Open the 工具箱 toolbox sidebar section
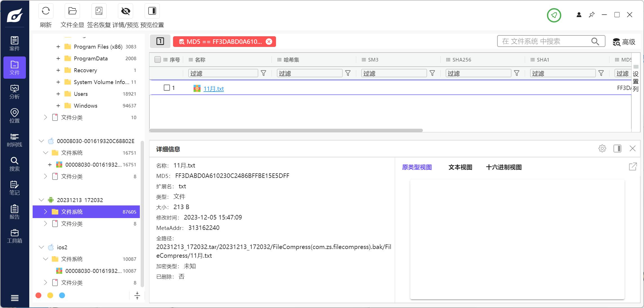 pyautogui.click(x=15, y=236)
